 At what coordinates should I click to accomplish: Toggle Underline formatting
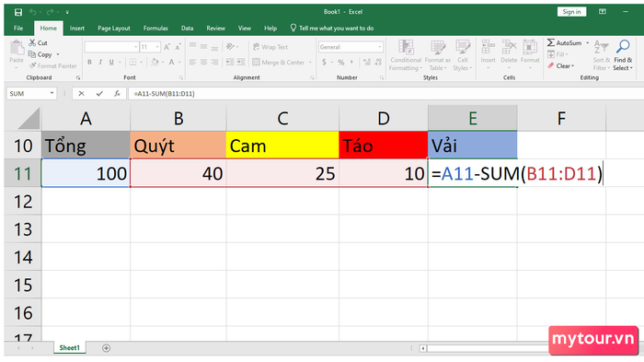click(111, 62)
